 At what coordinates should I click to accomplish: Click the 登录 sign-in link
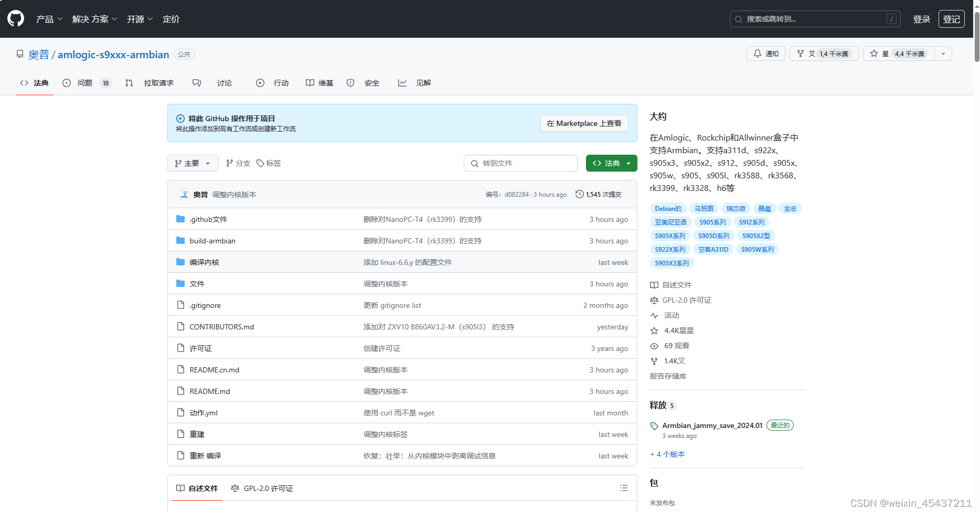(921, 19)
